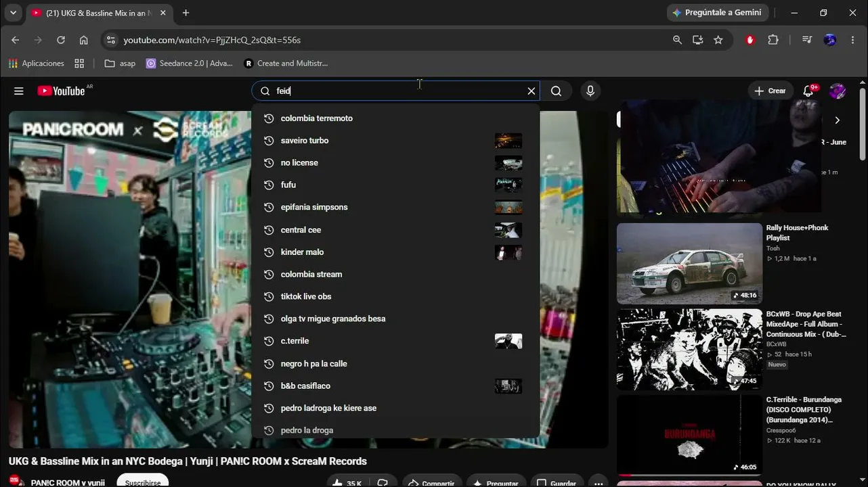Viewport: 868px width, 487px height.
Task: Clear the search box text
Action: 531,91
